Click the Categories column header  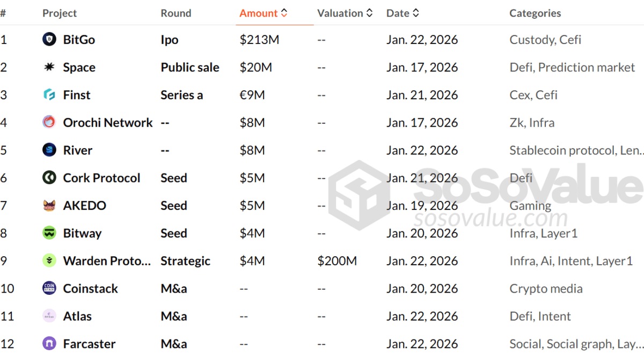(535, 13)
